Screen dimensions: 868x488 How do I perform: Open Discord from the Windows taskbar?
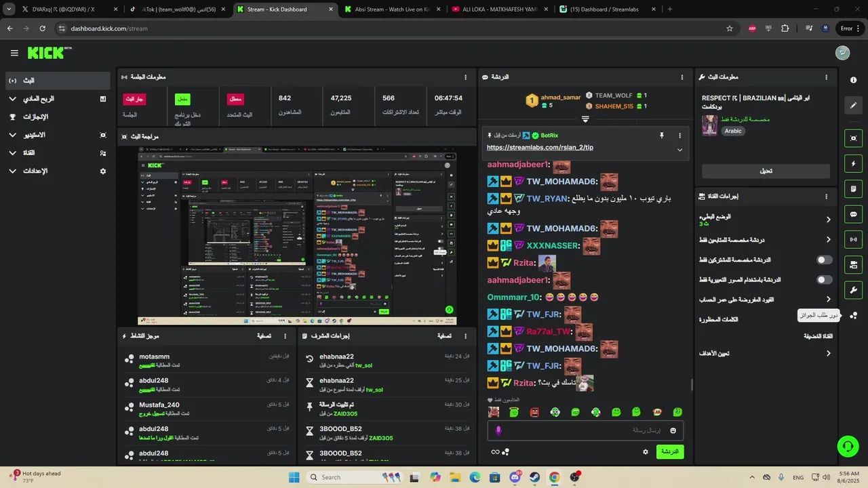point(515,477)
